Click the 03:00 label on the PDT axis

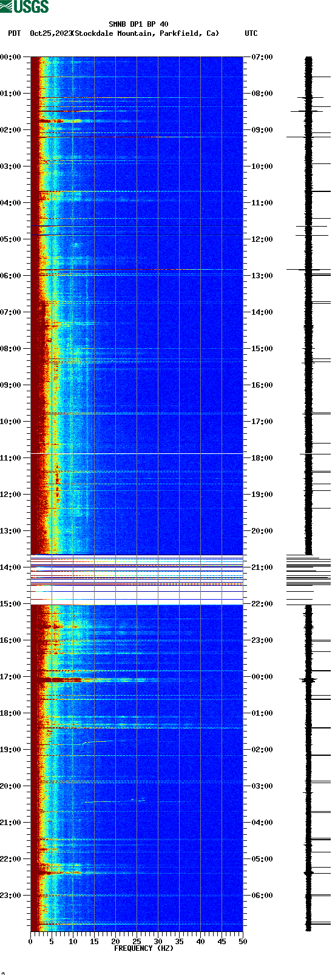tap(11, 166)
